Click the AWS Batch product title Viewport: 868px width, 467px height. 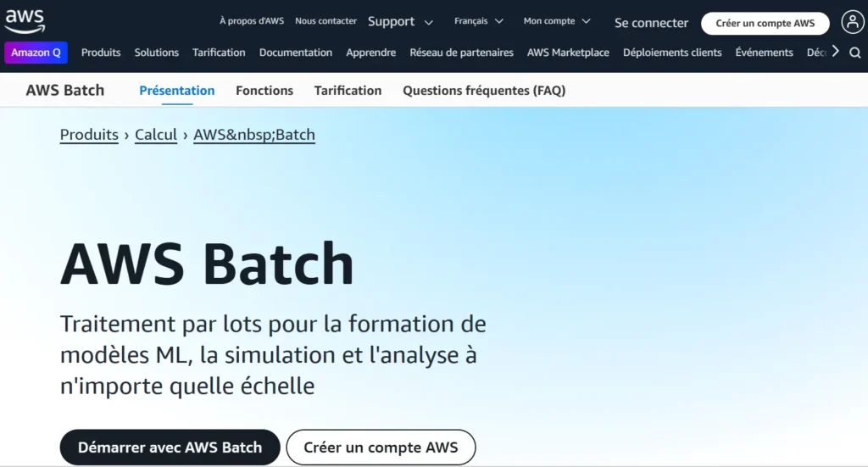coord(64,90)
